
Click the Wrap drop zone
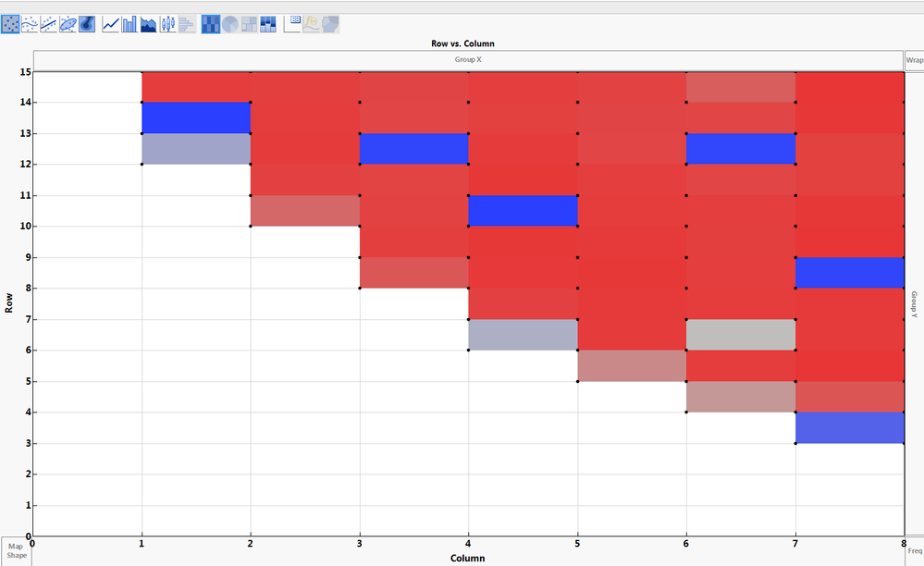(914, 60)
